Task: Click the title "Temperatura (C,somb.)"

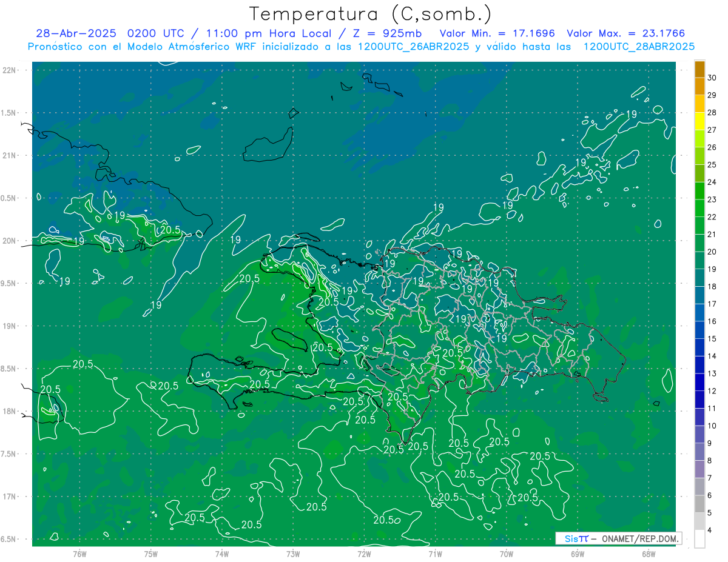Action: pos(371,14)
